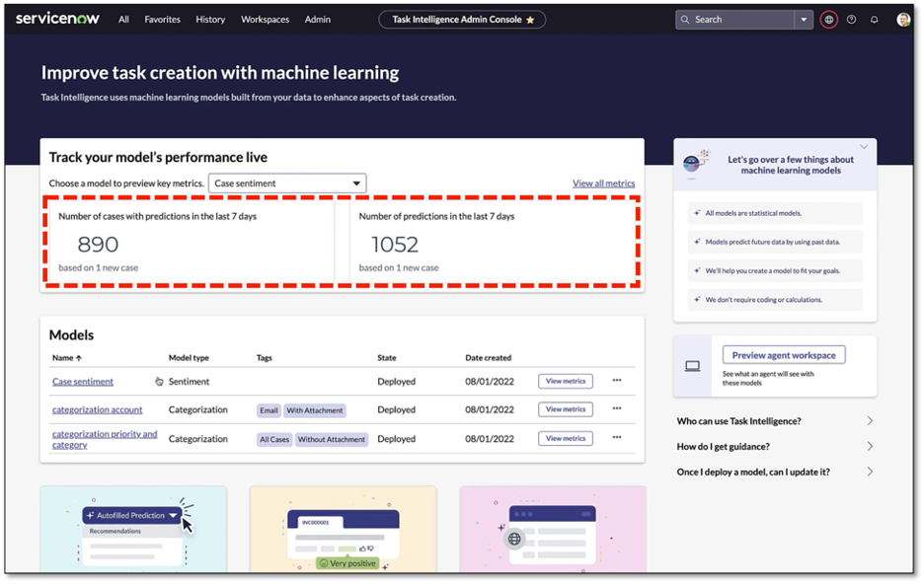This screenshot has height=584, width=924.
Task: Expand 'Once I deploy a model, can I update it?'
Action: [775, 472]
